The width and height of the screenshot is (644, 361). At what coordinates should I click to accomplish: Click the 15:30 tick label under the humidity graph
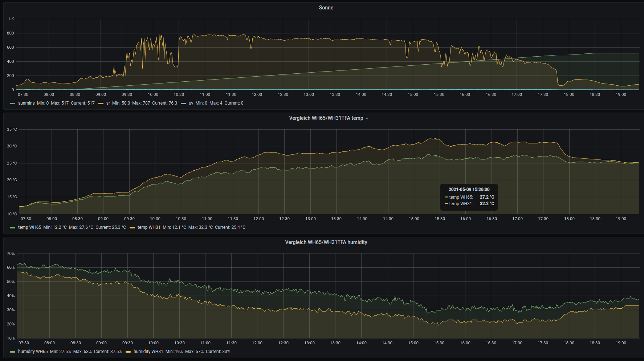439,343
